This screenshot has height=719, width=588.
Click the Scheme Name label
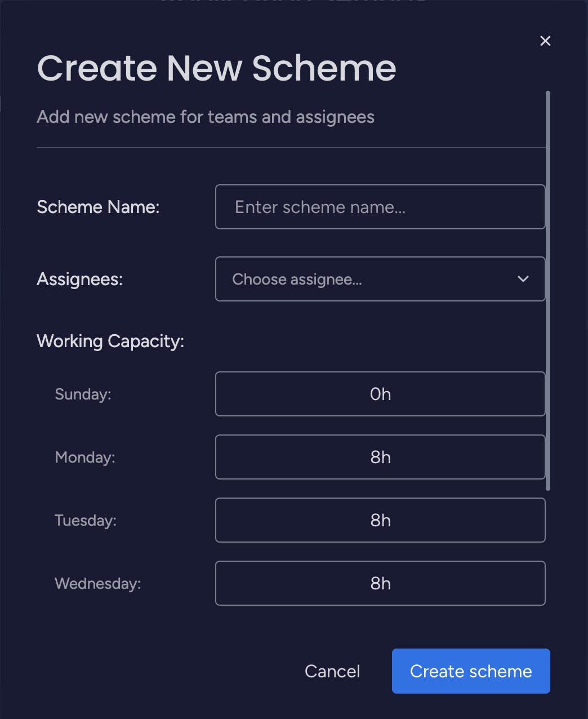tap(98, 207)
